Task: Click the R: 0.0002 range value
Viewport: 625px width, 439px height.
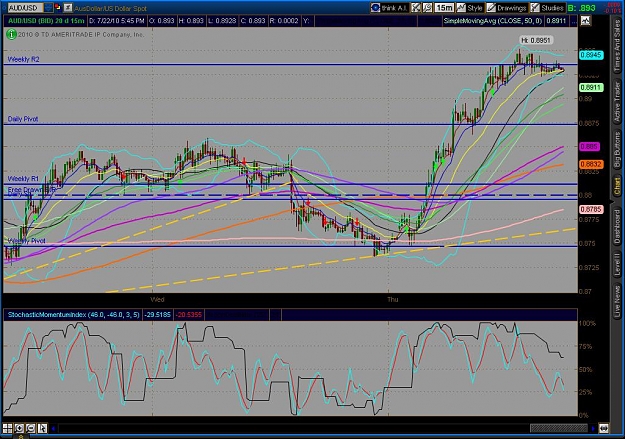Action: (x=284, y=21)
